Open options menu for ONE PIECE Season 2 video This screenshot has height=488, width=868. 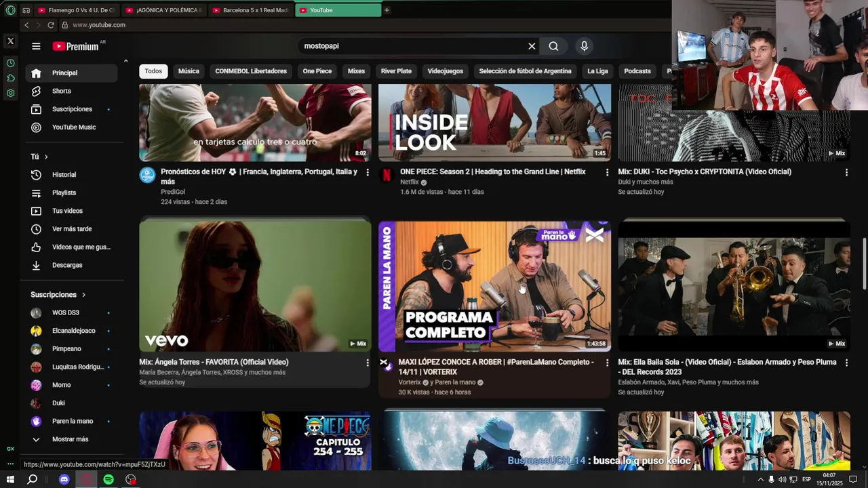coord(607,173)
